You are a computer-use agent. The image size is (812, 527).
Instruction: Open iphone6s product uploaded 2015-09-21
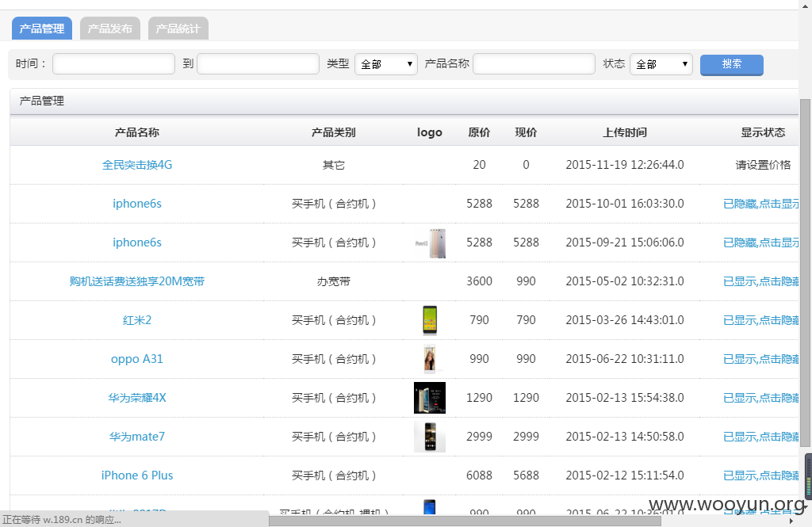pyautogui.click(x=136, y=242)
